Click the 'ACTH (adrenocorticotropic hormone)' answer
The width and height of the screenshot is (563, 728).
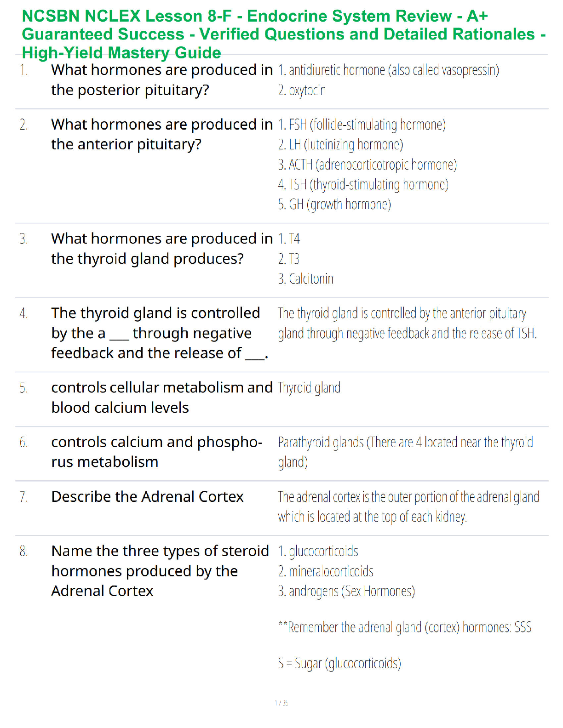(x=368, y=165)
